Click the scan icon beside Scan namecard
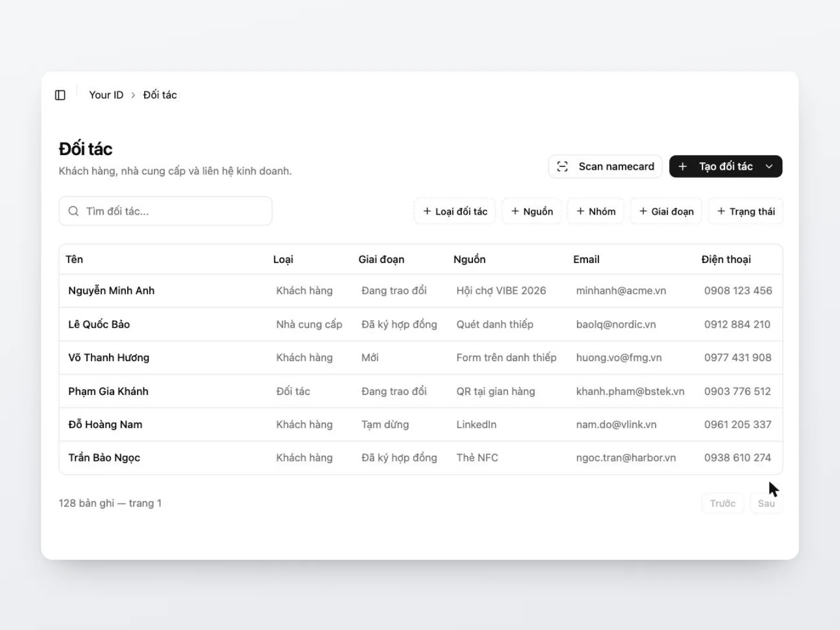This screenshot has width=840, height=630. pos(562,167)
